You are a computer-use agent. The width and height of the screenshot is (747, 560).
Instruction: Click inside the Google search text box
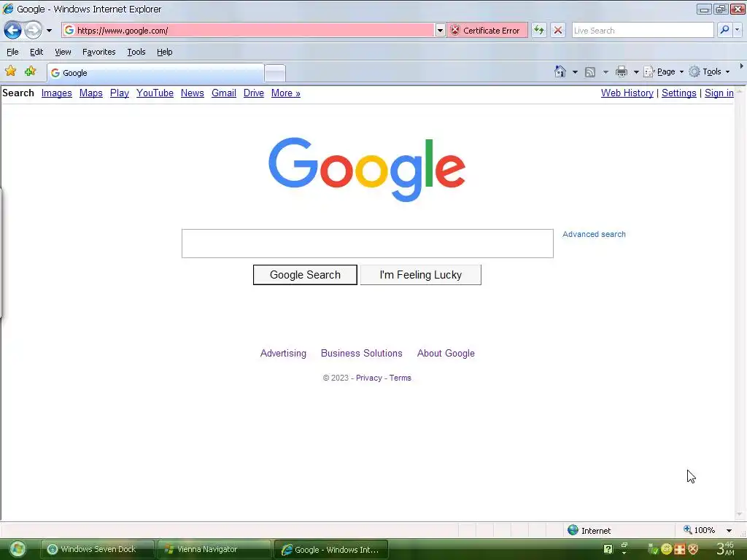pyautogui.click(x=368, y=244)
